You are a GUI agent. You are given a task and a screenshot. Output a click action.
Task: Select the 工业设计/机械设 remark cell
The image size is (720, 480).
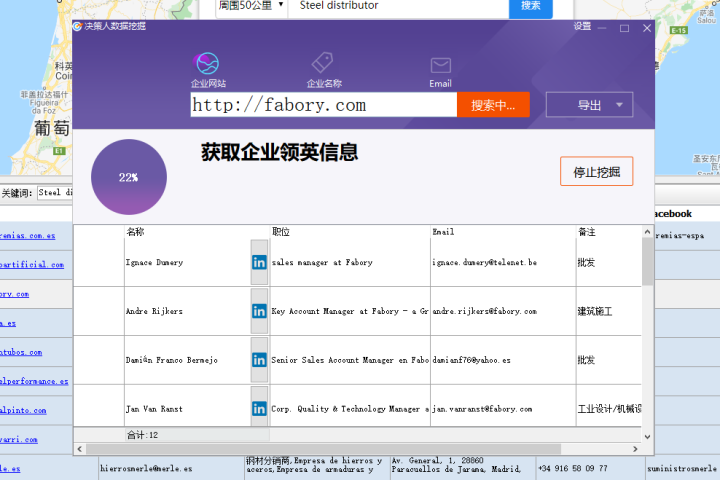point(608,408)
